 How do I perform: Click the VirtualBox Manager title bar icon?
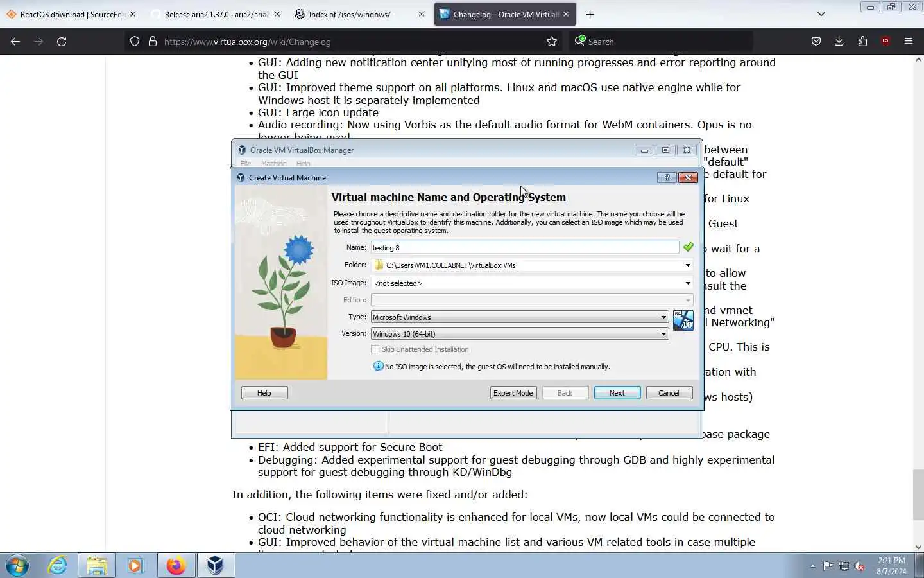242,150
